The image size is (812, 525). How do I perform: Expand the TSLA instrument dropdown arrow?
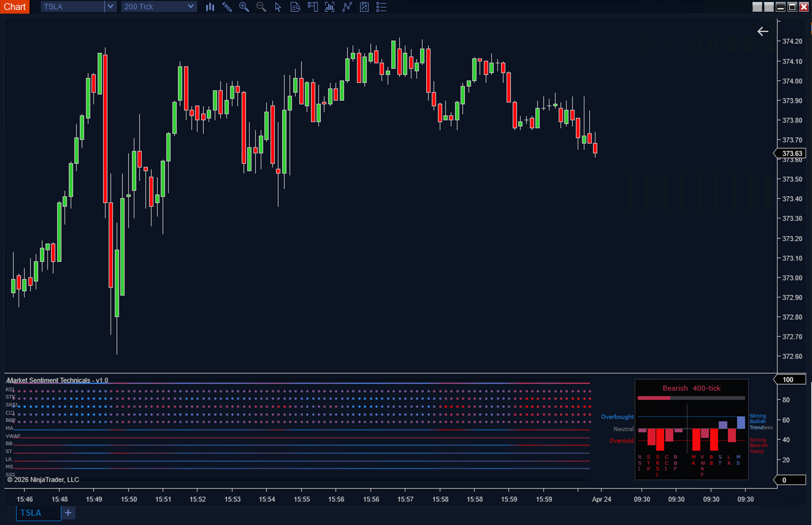coord(110,7)
